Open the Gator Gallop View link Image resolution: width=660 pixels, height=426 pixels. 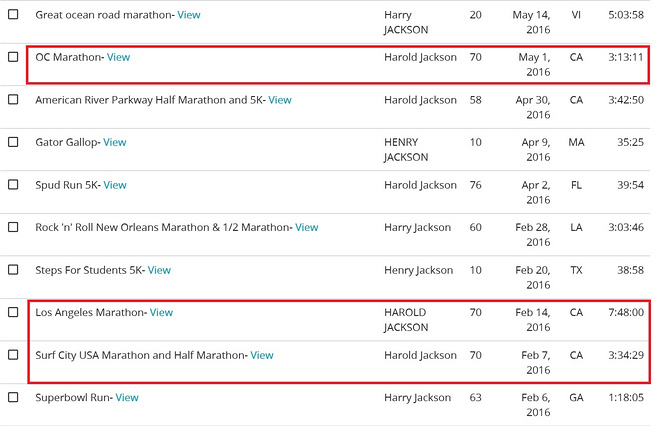[115, 142]
